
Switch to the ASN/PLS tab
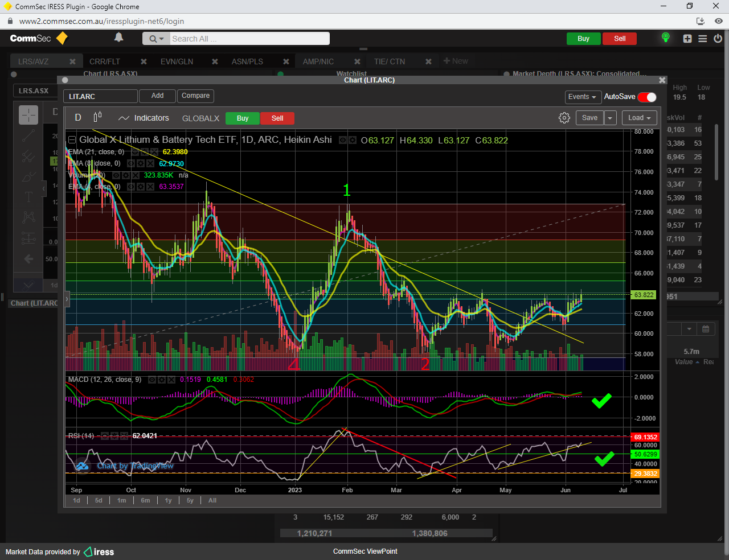pos(247,61)
